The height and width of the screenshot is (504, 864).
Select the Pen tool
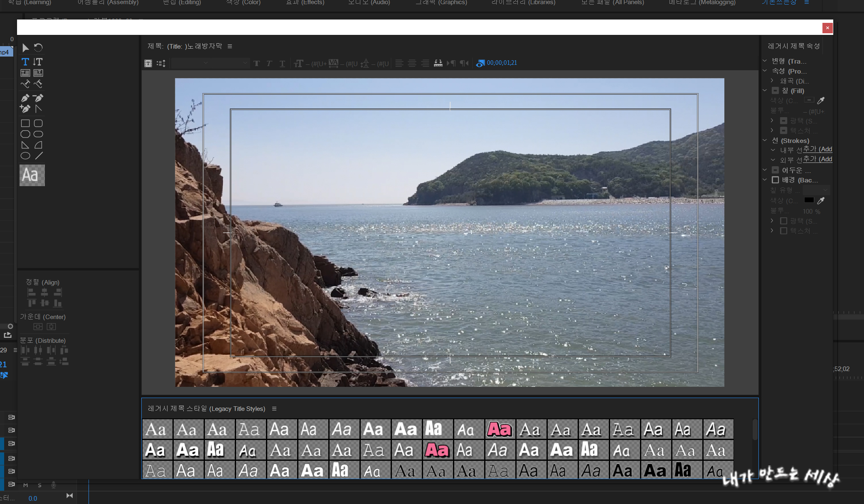25,98
